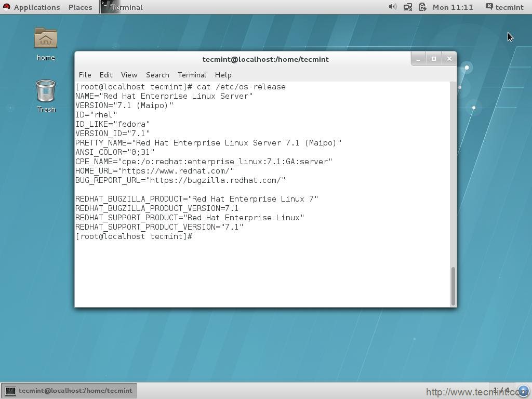
Task: Click the HOME_URL redhat.com line
Action: point(154,171)
